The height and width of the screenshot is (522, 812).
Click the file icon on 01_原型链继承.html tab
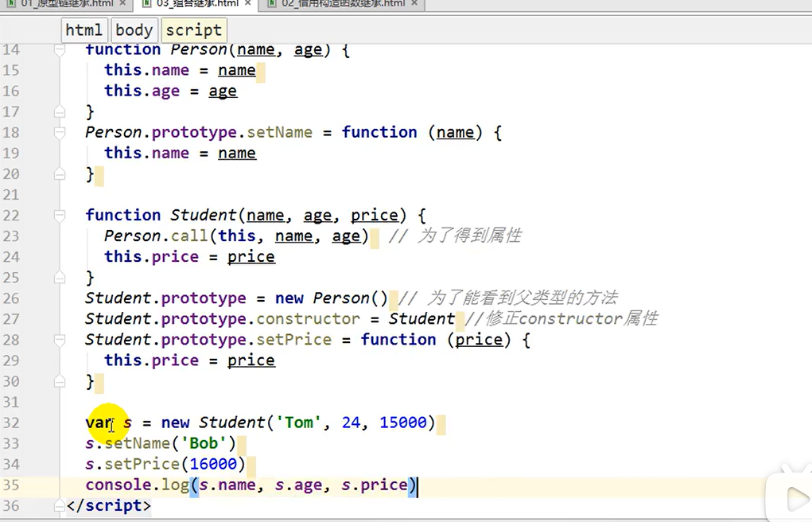click(x=10, y=4)
